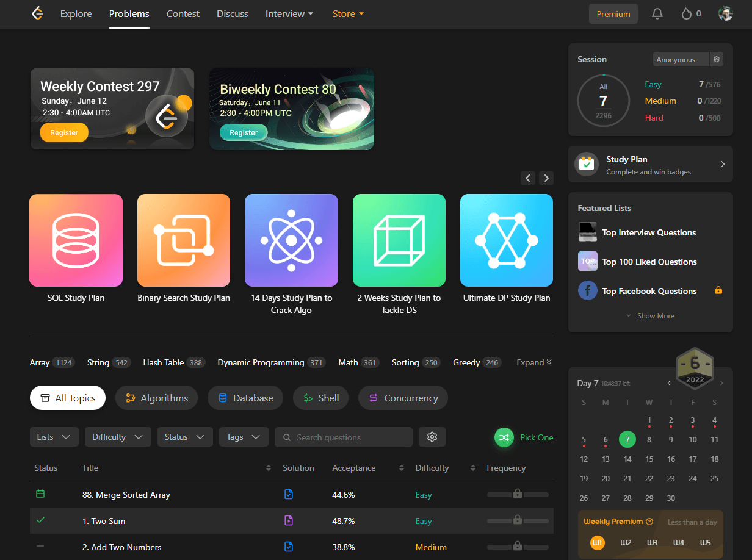This screenshot has height=560, width=752.
Task: Click the Study Plan calendar icon
Action: pyautogui.click(x=587, y=164)
